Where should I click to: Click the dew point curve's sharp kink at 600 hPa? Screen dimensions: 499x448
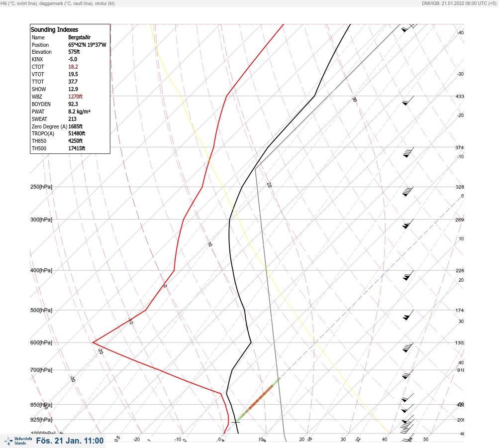click(93, 342)
